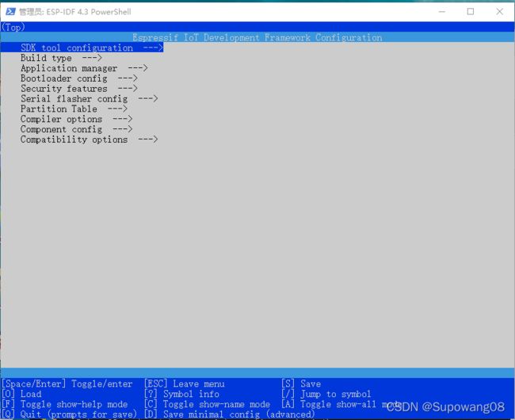The height and width of the screenshot is (420, 515).
Task: Open the Build type submenu
Action: pos(61,58)
